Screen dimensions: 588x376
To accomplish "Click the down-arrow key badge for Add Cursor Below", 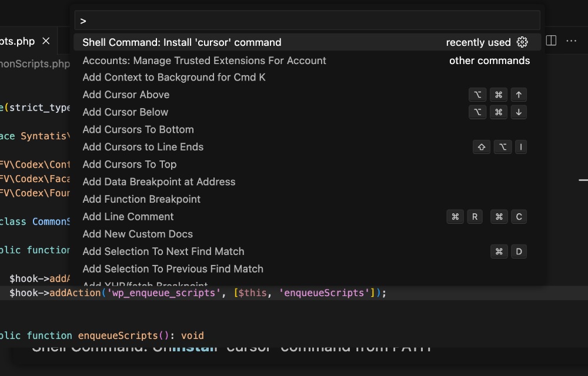I will [519, 112].
